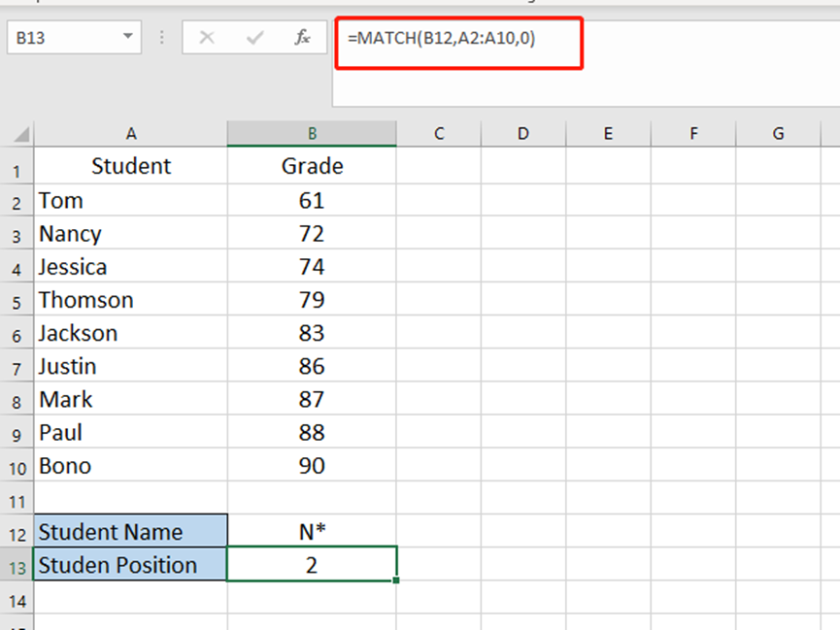Click the Cancel X icon in formula bar
Image resolution: width=840 pixels, height=630 pixels.
point(207,38)
